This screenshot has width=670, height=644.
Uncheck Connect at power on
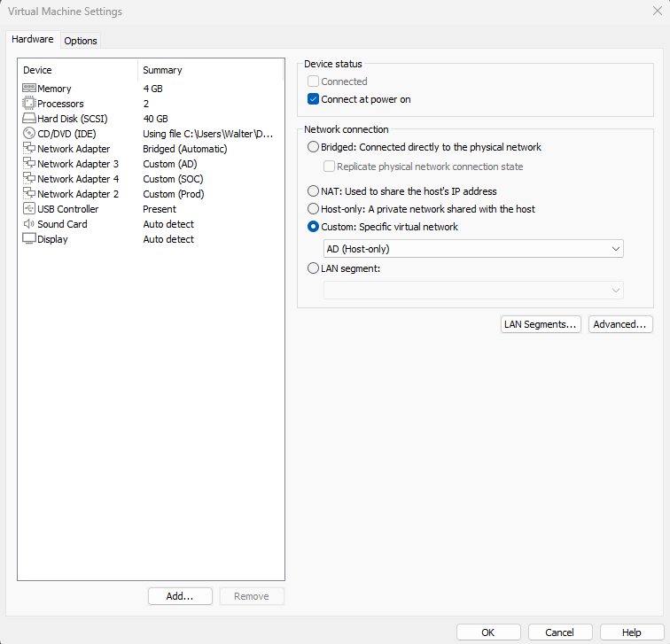(313, 99)
